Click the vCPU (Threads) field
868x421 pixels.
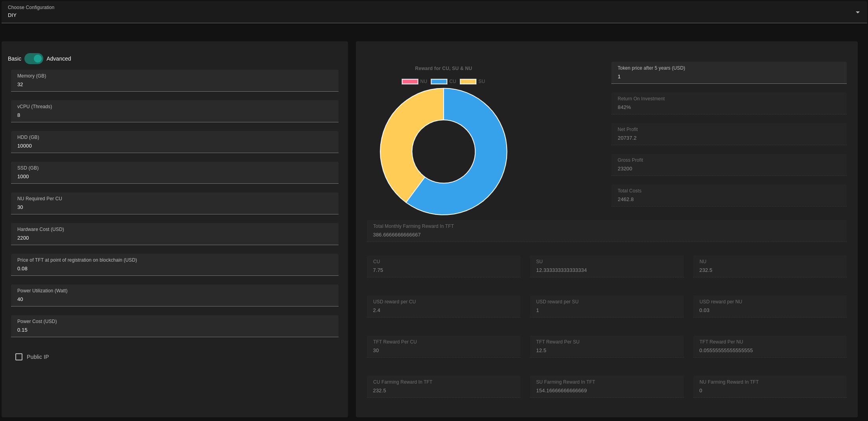(174, 115)
